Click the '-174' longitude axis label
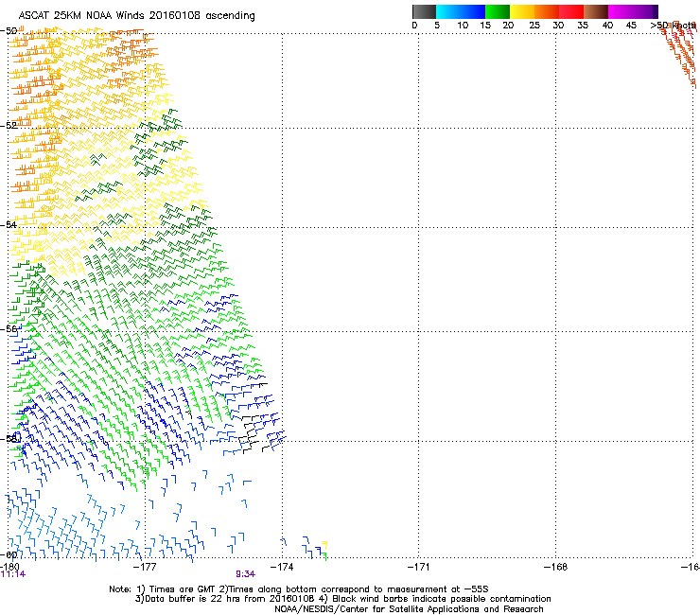 tap(282, 567)
